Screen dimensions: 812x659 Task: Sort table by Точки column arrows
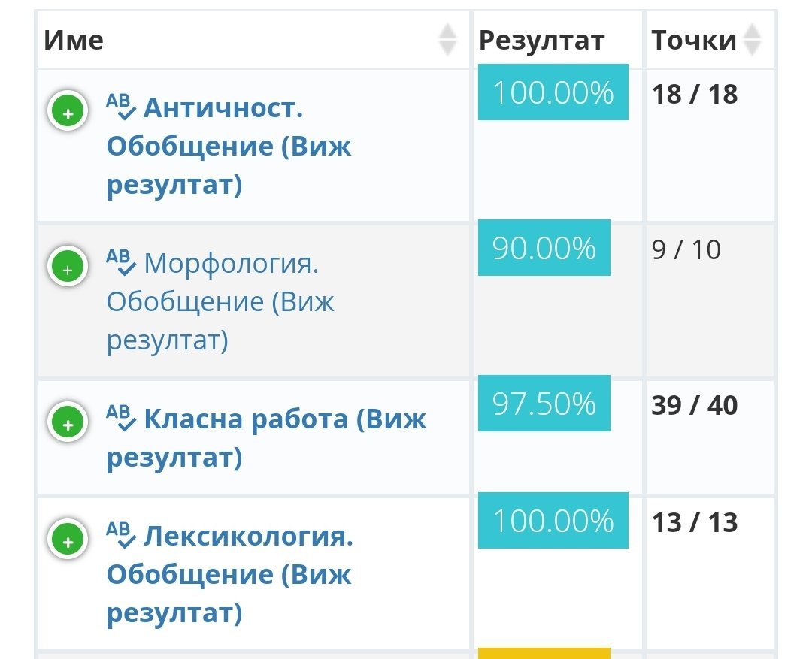click(x=752, y=39)
